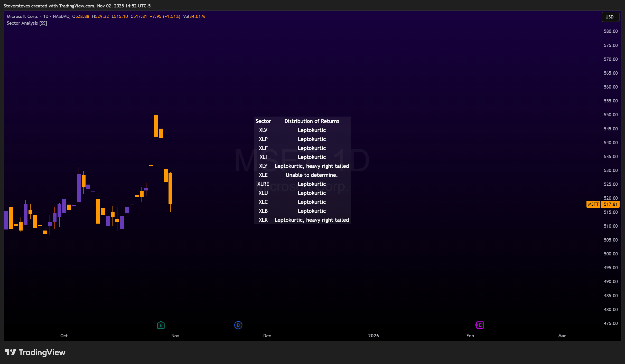Click the XLU sector cell

(263, 193)
